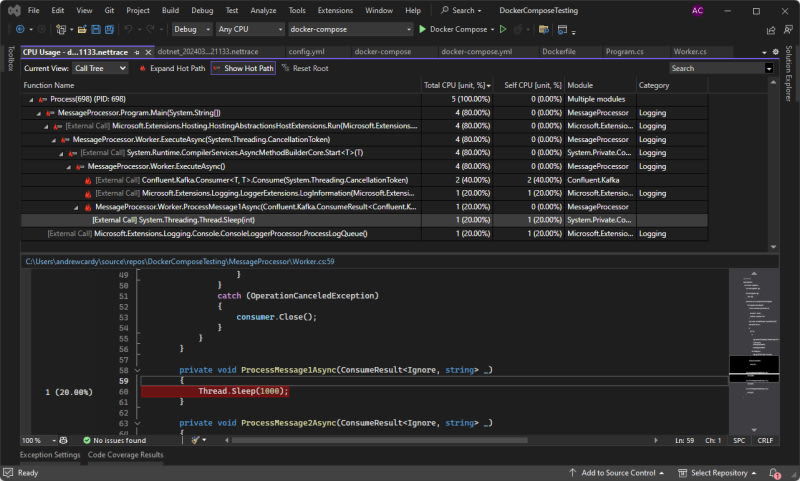Click the undo arrow in the toolbar
This screenshot has width=800, height=481.
pyautogui.click(x=127, y=29)
